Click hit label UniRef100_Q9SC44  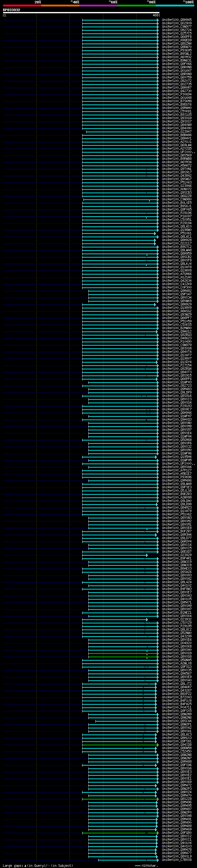pos(177,721)
